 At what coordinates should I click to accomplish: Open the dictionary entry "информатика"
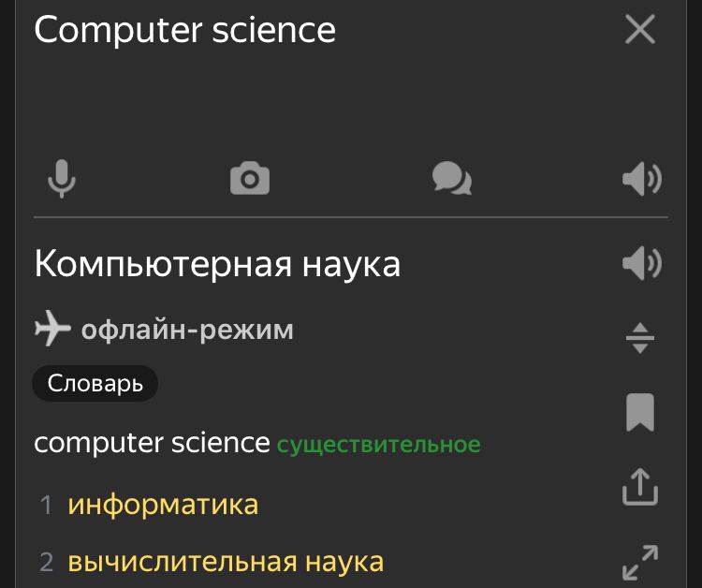[163, 506]
